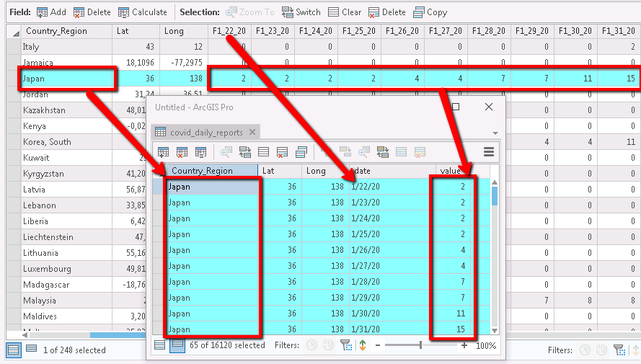This screenshot has width=641, height=364.
Task: Refresh table icon in floating window footer
Action: (x=363, y=345)
